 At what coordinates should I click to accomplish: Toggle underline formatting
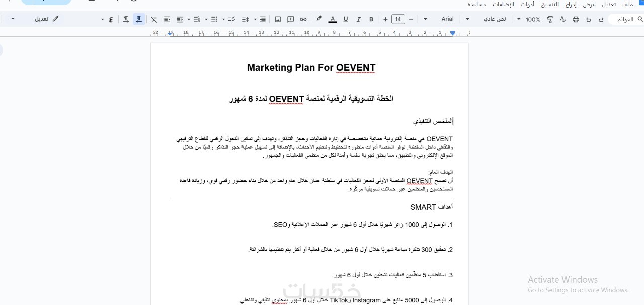tap(346, 19)
